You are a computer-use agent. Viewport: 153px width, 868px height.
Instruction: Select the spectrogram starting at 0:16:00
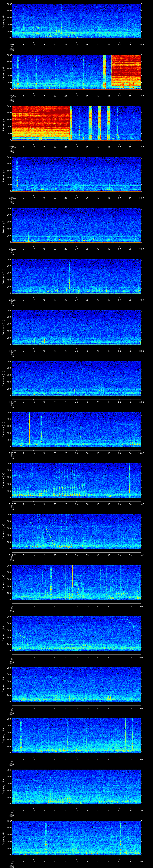[77, 786]
